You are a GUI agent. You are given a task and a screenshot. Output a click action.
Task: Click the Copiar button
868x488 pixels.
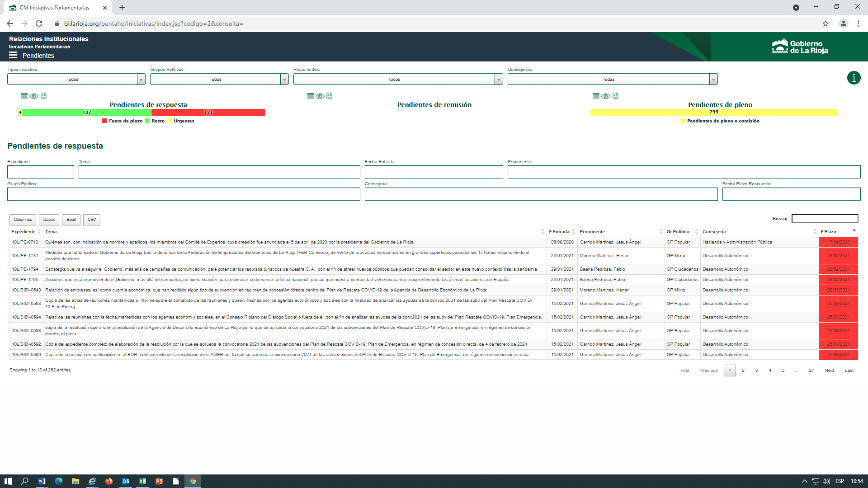[x=49, y=220]
